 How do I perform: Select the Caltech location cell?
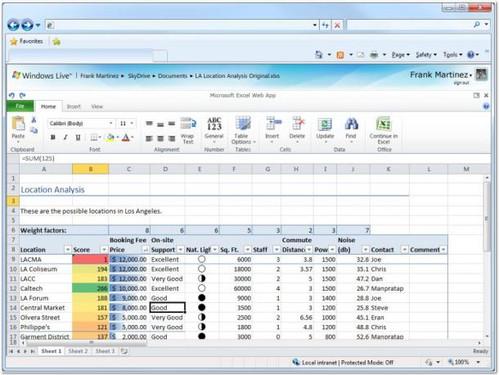coord(46,288)
